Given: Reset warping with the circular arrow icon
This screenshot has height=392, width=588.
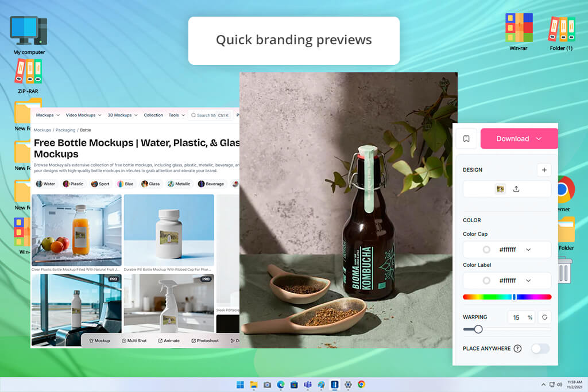Looking at the screenshot, I should click(544, 317).
